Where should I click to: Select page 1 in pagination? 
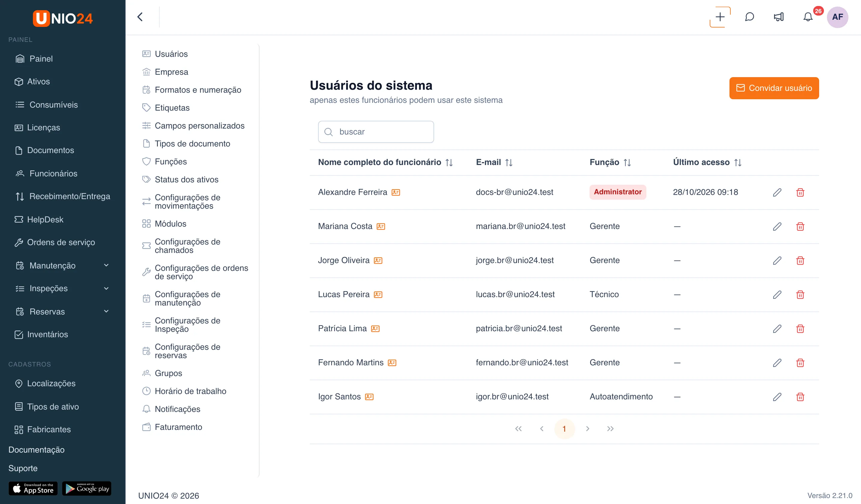tap(564, 428)
